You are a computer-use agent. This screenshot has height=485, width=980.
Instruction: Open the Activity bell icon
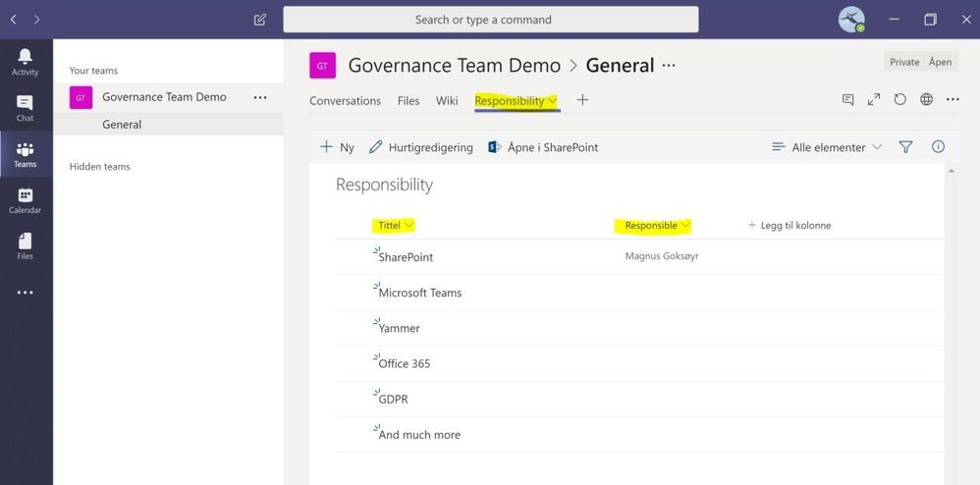25,62
